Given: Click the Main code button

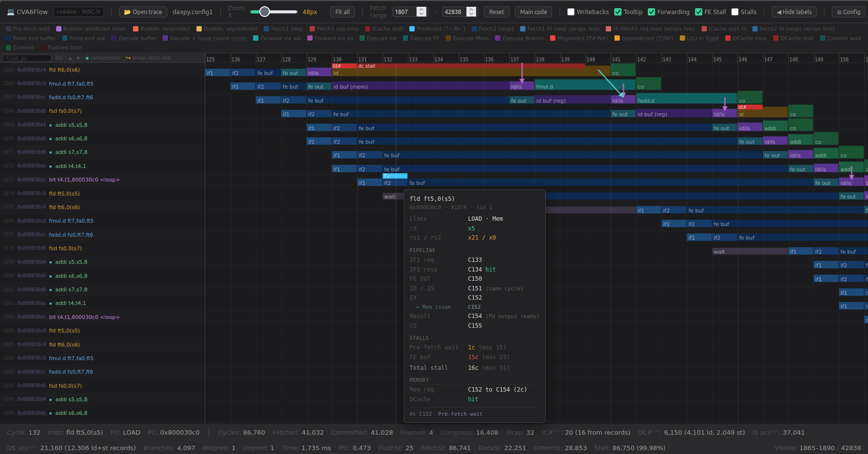Looking at the screenshot, I should click(x=533, y=12).
